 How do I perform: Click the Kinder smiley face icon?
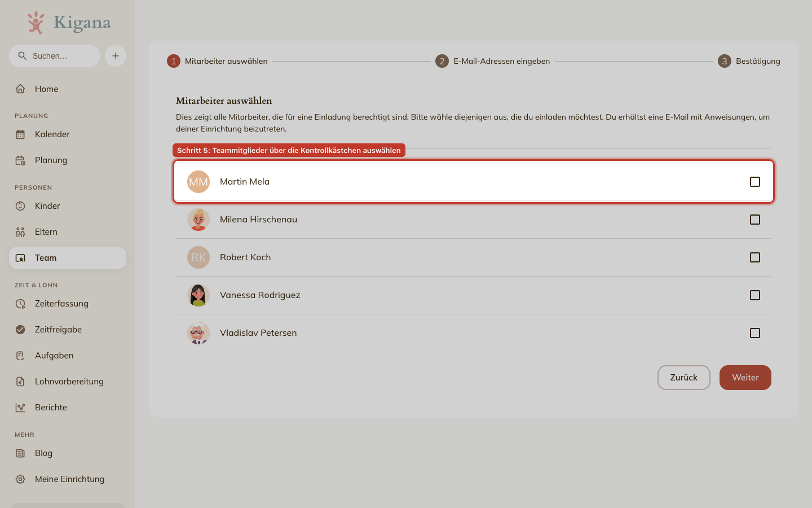point(20,206)
